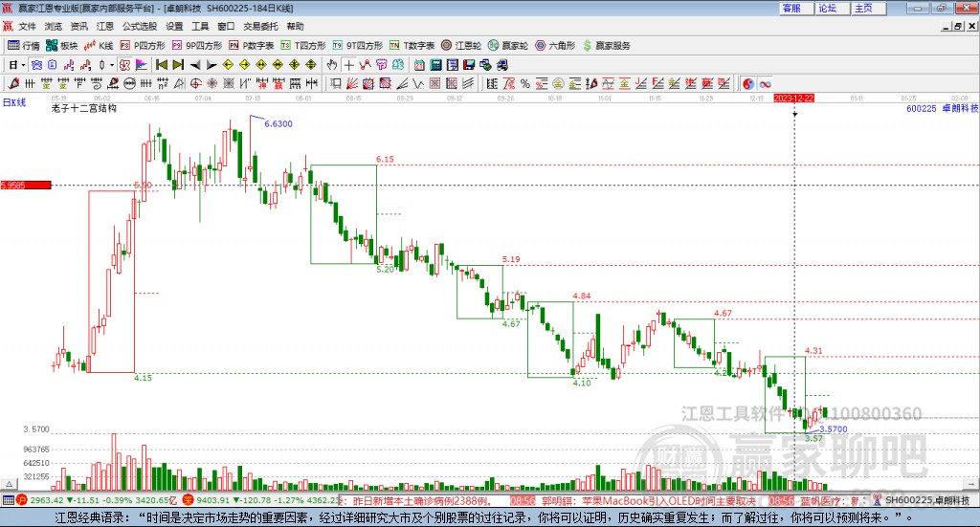
Task: Click the black right arrow icon
Action: click(212, 65)
